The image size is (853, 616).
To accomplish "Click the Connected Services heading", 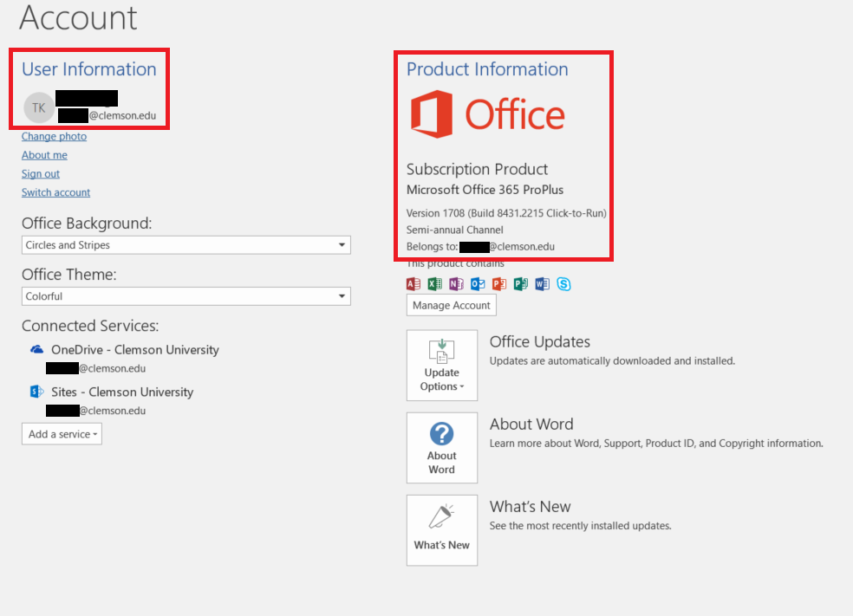I will 90,326.
